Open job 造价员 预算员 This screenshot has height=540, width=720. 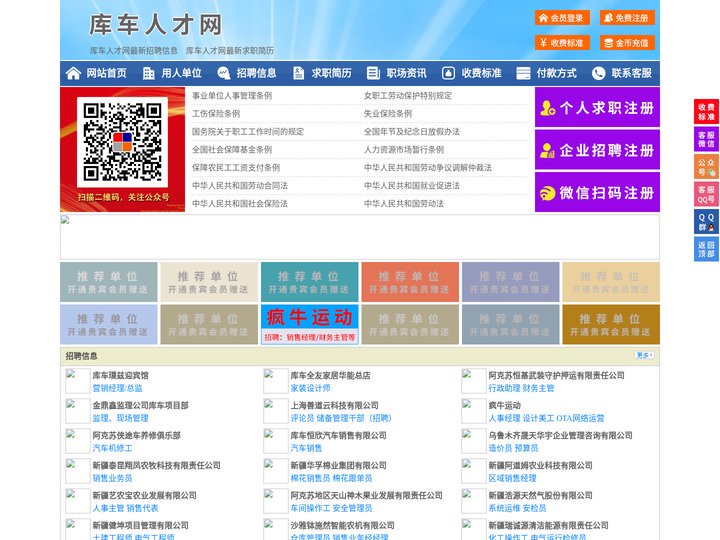(513, 448)
